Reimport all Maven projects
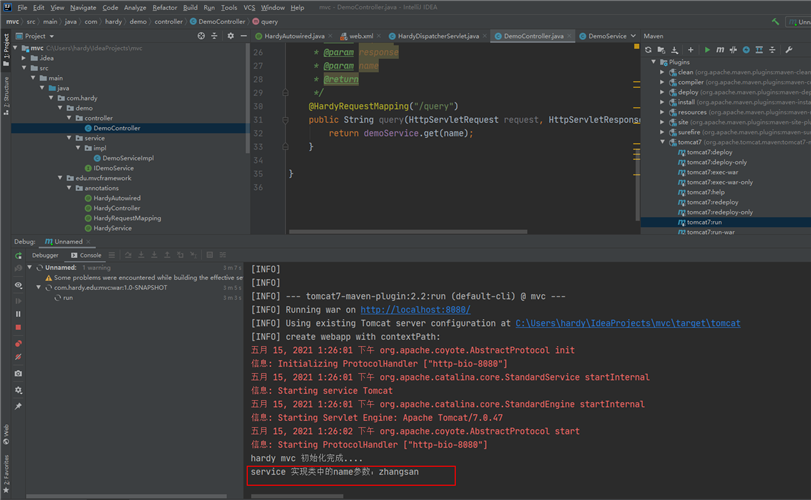The height and width of the screenshot is (500, 811). (648, 50)
